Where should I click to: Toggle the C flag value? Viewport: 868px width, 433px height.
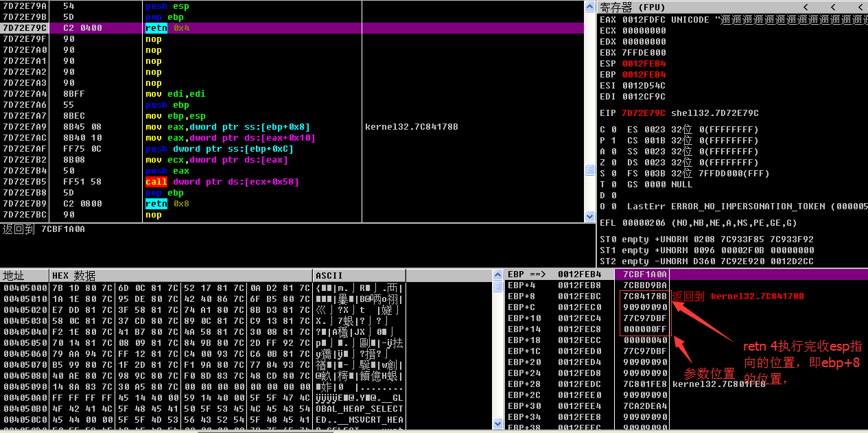click(611, 130)
